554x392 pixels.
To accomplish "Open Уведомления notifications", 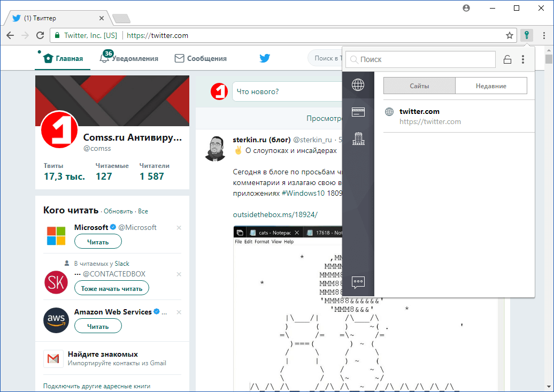I will coord(128,58).
